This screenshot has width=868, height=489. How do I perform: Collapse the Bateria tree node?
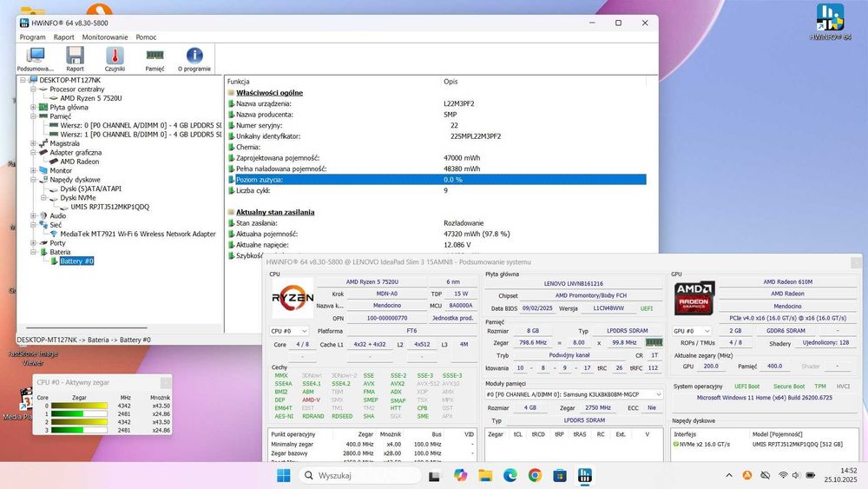coord(33,252)
